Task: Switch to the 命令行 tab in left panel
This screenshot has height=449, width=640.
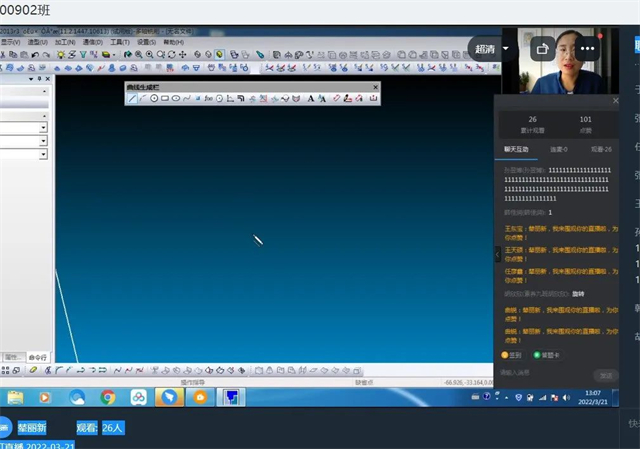Action: pos(38,358)
